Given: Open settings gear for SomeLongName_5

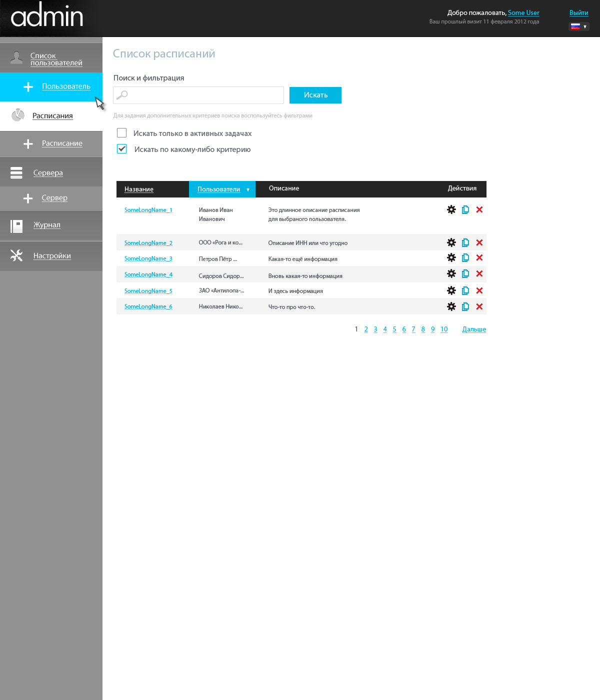Looking at the screenshot, I should click(x=451, y=290).
